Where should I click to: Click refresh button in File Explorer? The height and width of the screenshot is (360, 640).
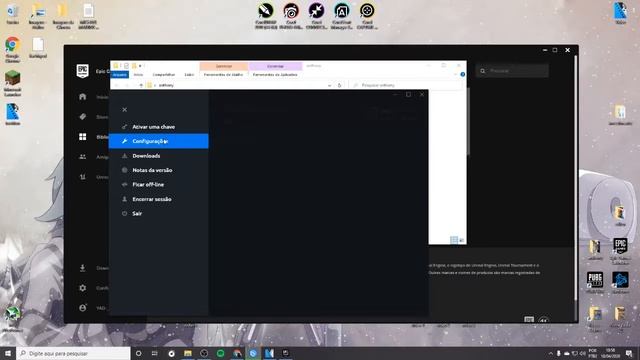tap(340, 85)
